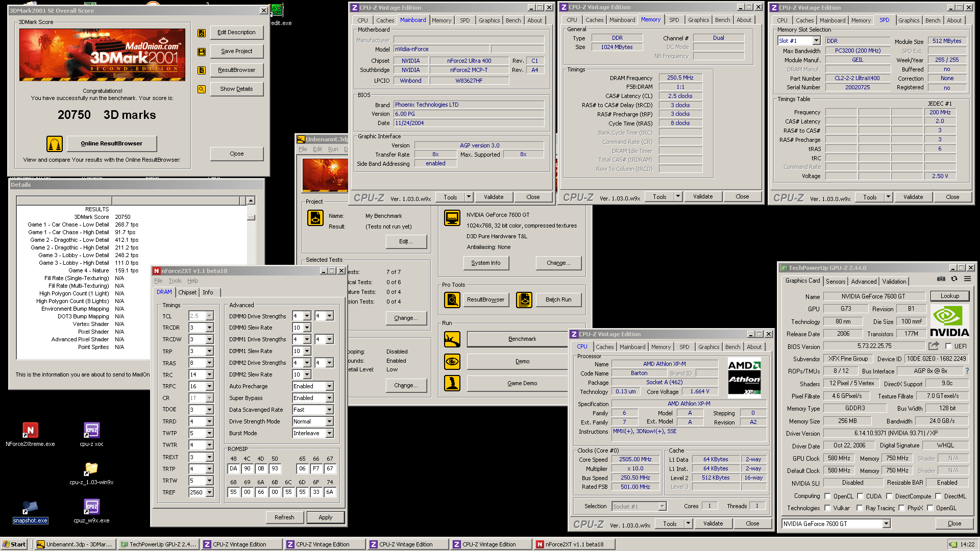Click the bus interface question mark in GPU-Z
Viewport: 980px width, 551px height.
pyautogui.click(x=967, y=371)
